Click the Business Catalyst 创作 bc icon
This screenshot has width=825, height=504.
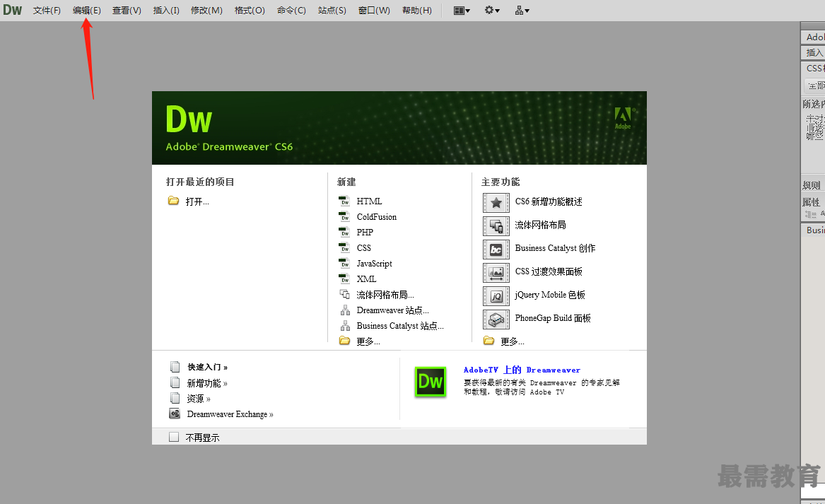[x=496, y=250]
